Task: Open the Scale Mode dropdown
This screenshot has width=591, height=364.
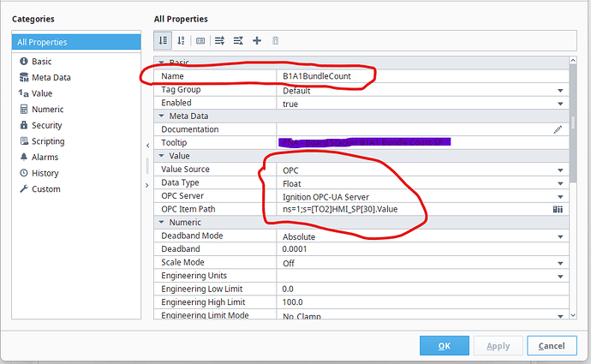Action: click(560, 263)
